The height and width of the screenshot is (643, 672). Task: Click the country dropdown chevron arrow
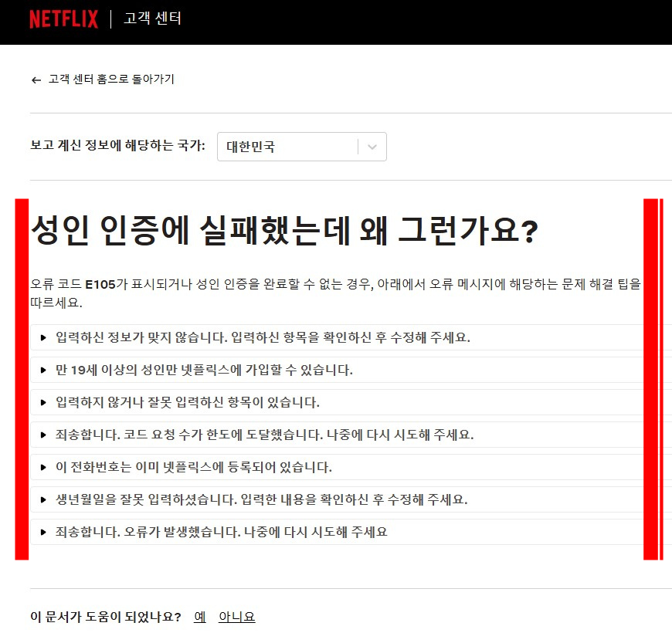pyautogui.click(x=372, y=147)
